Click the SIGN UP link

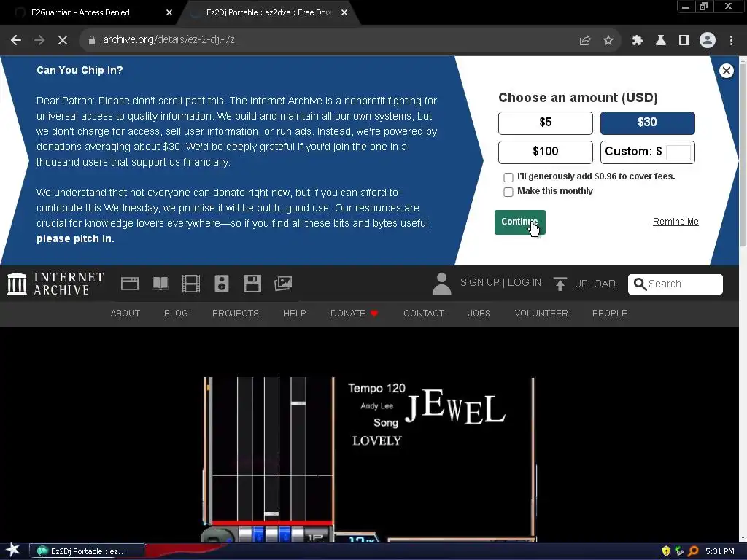point(480,282)
